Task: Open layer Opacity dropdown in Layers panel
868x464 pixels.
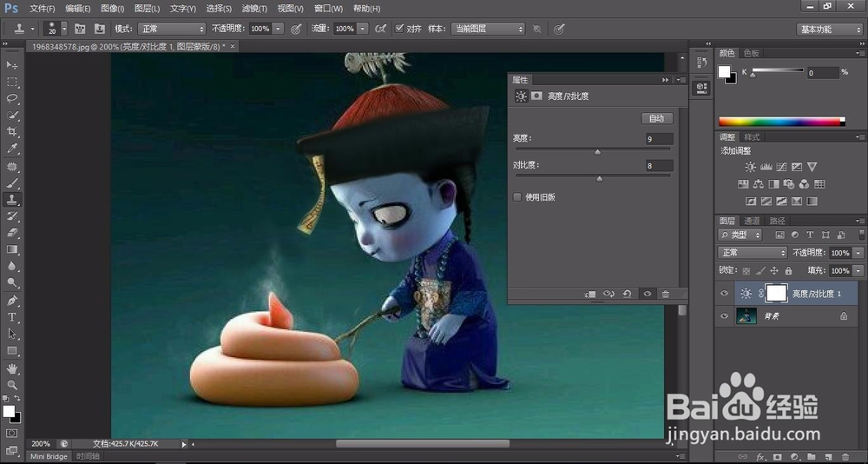Action: pos(858,253)
